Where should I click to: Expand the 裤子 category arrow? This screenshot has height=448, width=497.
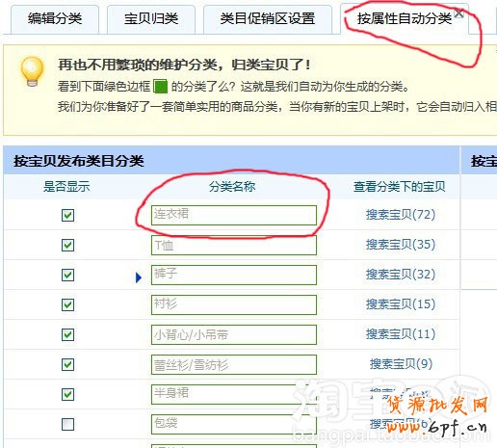click(x=139, y=277)
